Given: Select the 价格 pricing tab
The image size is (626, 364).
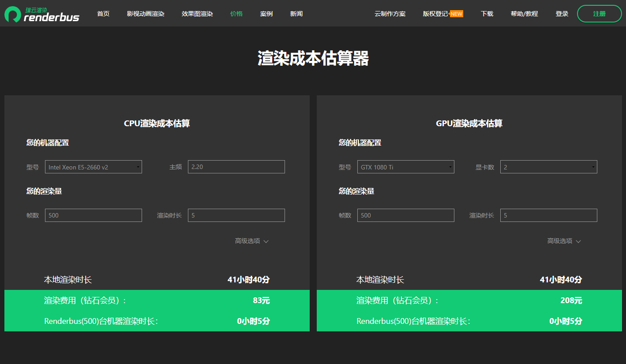Looking at the screenshot, I should click(236, 14).
